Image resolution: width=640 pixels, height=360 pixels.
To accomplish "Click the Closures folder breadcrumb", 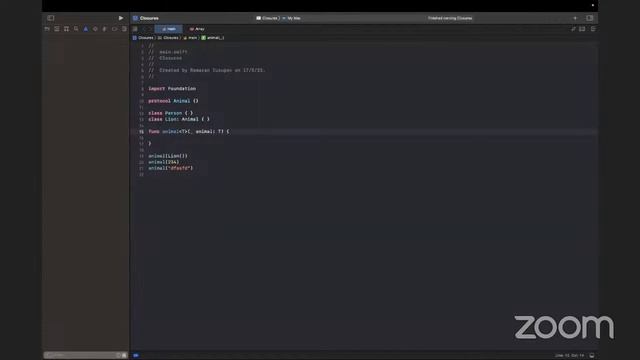I will point(168,38).
